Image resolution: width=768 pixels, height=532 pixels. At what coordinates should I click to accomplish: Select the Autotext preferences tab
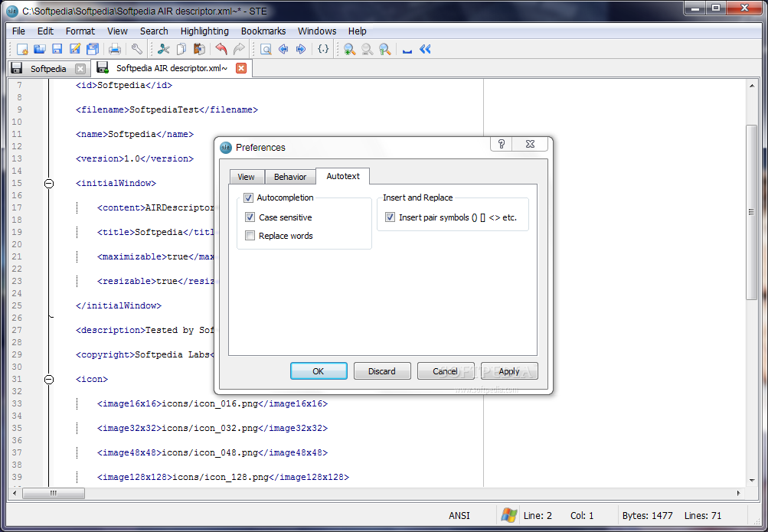[x=343, y=176]
